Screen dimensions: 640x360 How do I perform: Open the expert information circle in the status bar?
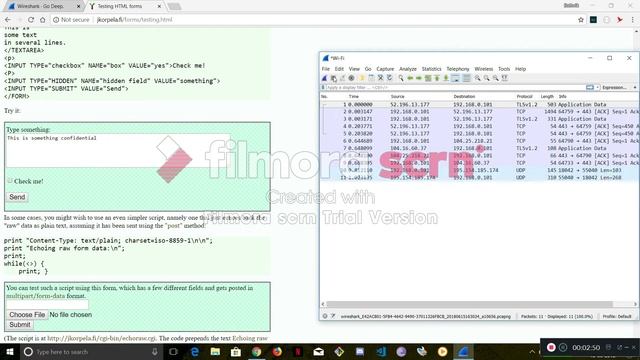pos(325,316)
